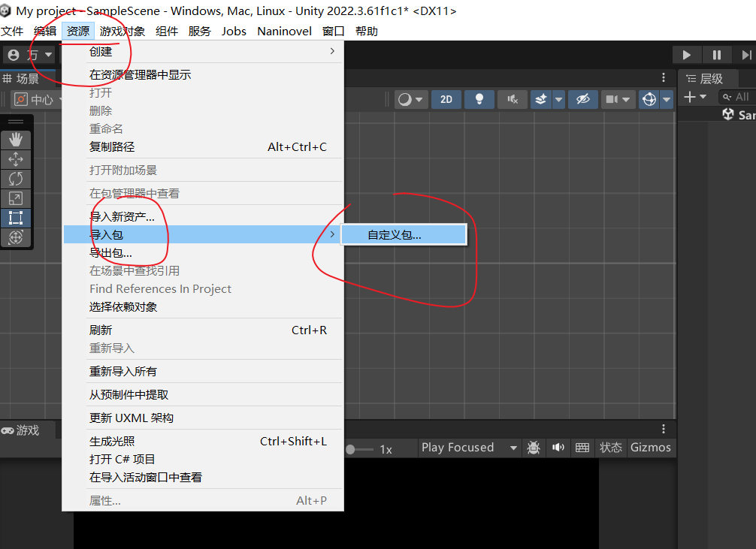This screenshot has width=756, height=549.
Task: Expand the 创建 submenu
Action: [203, 52]
